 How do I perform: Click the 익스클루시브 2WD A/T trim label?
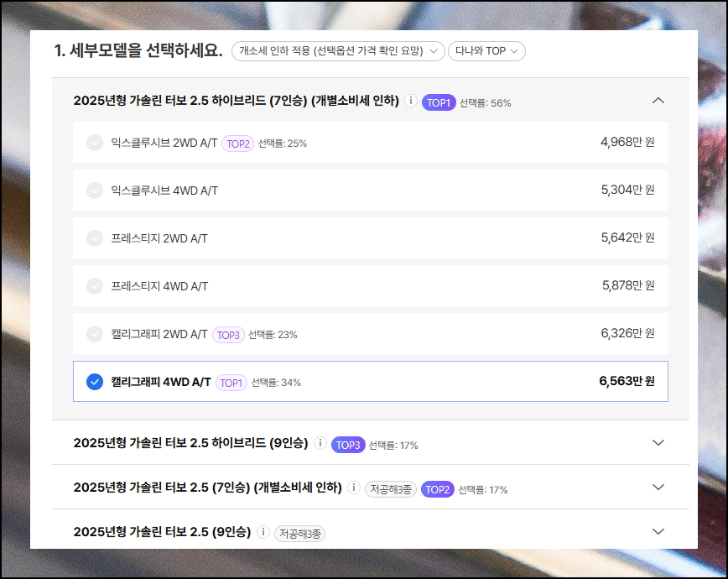click(x=164, y=143)
